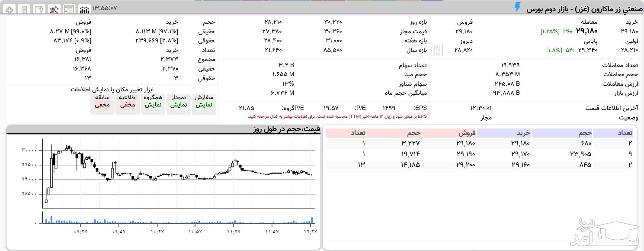This screenshot has width=644, height=251.
Task: Click the sliders settings icon beside دیروز
Action: coord(437,50)
